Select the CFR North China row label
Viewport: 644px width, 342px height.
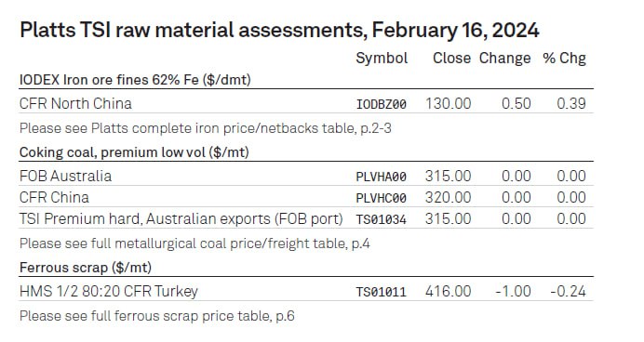(75, 103)
